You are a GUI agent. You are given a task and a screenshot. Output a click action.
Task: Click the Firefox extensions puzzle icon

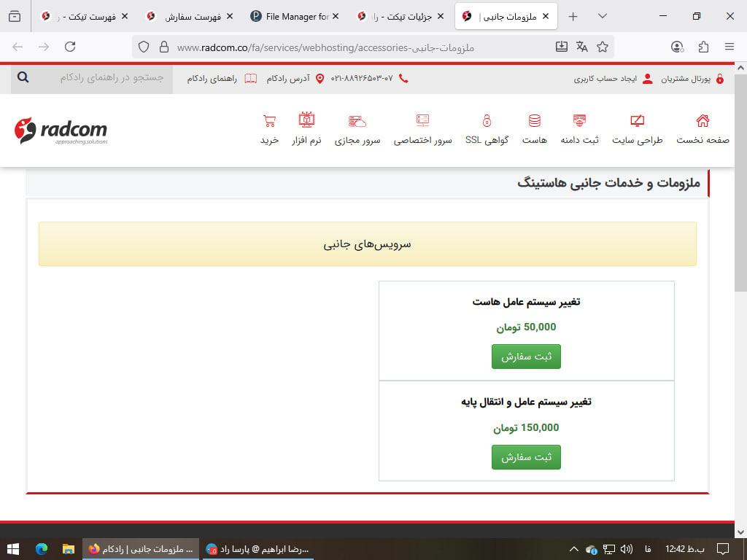(703, 47)
